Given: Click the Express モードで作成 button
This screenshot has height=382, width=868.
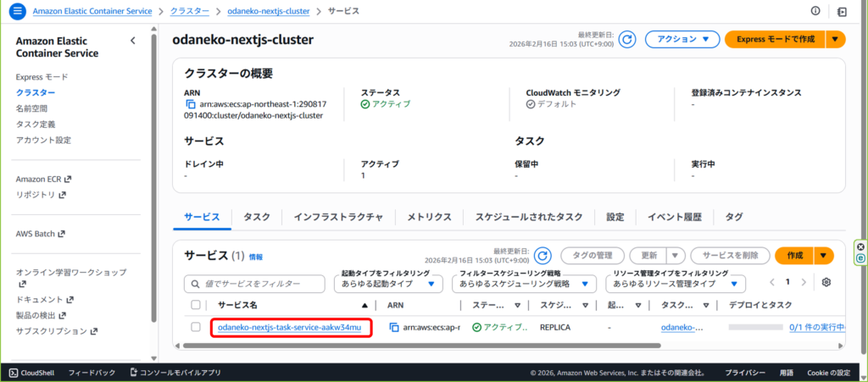Looking at the screenshot, I should pyautogui.click(x=775, y=40).
